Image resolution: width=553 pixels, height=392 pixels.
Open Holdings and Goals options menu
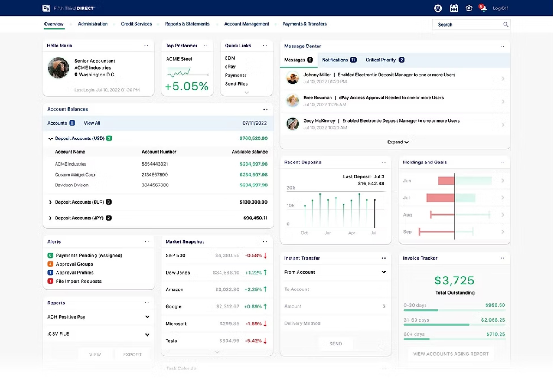[503, 162]
